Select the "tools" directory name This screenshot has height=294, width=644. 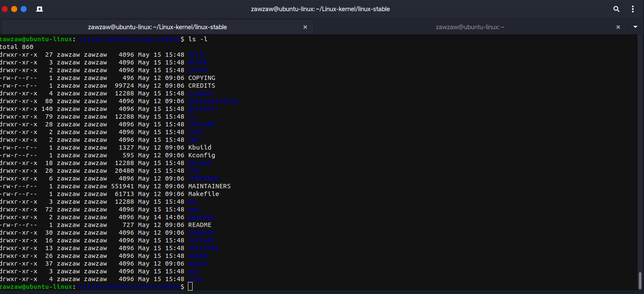[x=198, y=263]
